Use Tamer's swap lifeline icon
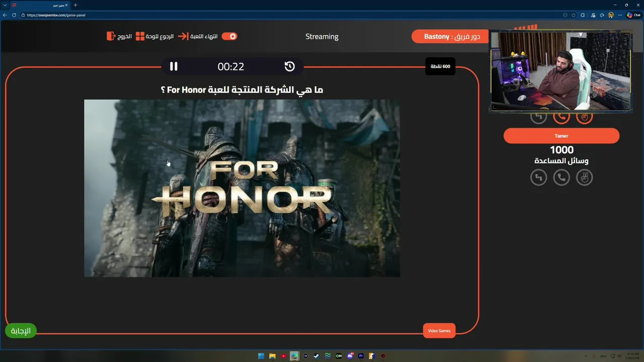 [x=538, y=177]
